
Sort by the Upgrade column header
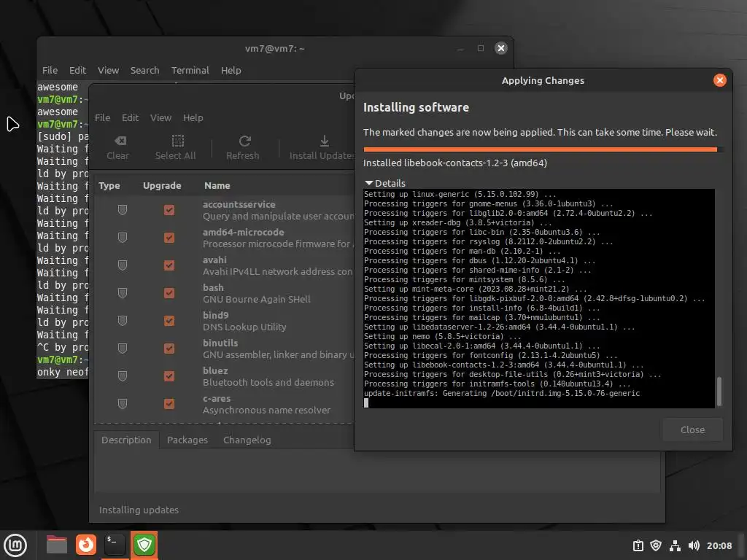point(162,186)
